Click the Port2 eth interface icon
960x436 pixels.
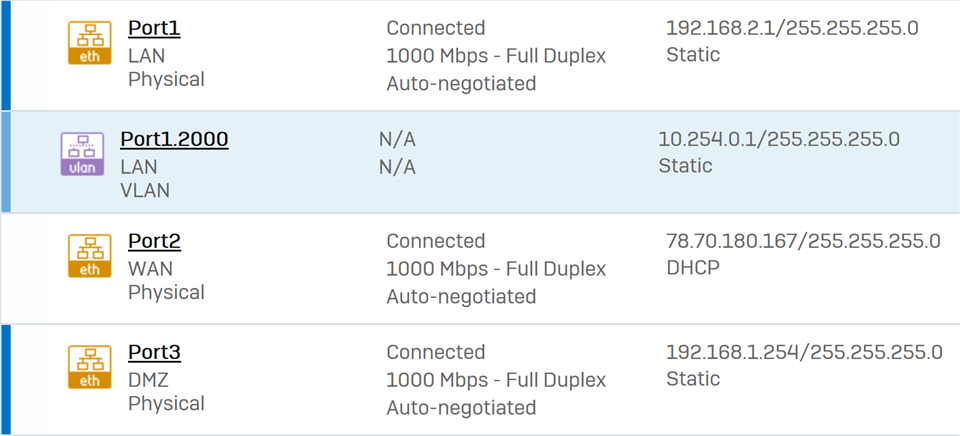click(x=89, y=255)
